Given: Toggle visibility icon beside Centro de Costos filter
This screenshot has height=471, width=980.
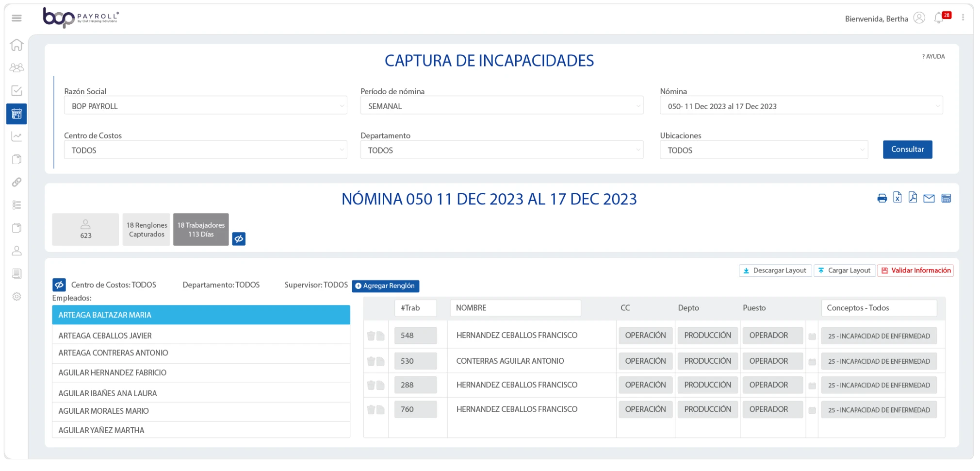Looking at the screenshot, I should pos(59,285).
